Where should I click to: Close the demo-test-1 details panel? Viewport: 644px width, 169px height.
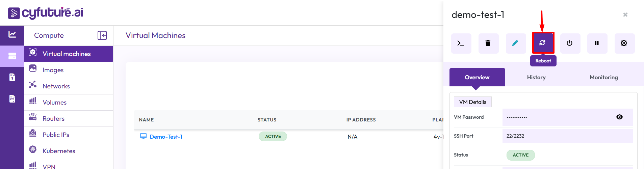[x=625, y=15]
